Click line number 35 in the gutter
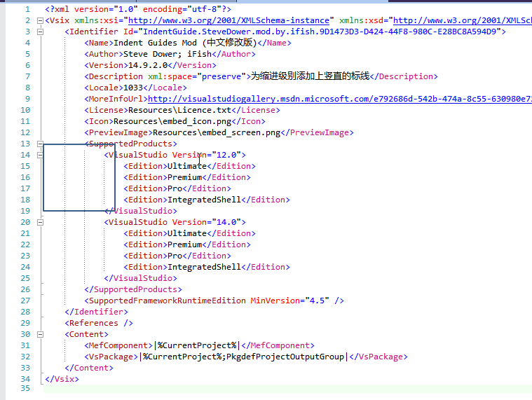Viewport: 532px width, 400px height. pos(25,388)
